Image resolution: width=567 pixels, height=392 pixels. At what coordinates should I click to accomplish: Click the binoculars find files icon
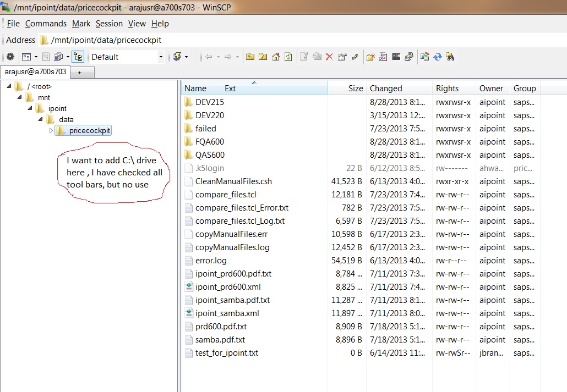[450, 57]
